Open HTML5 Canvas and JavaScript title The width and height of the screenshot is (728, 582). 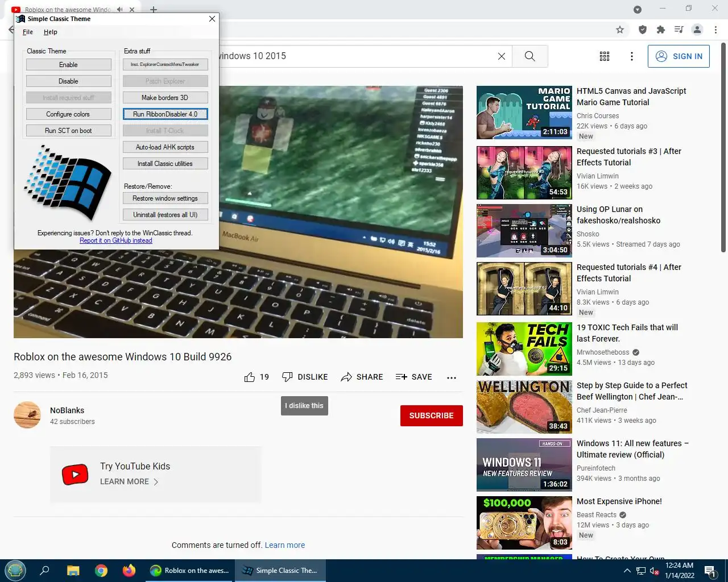pyautogui.click(x=631, y=97)
